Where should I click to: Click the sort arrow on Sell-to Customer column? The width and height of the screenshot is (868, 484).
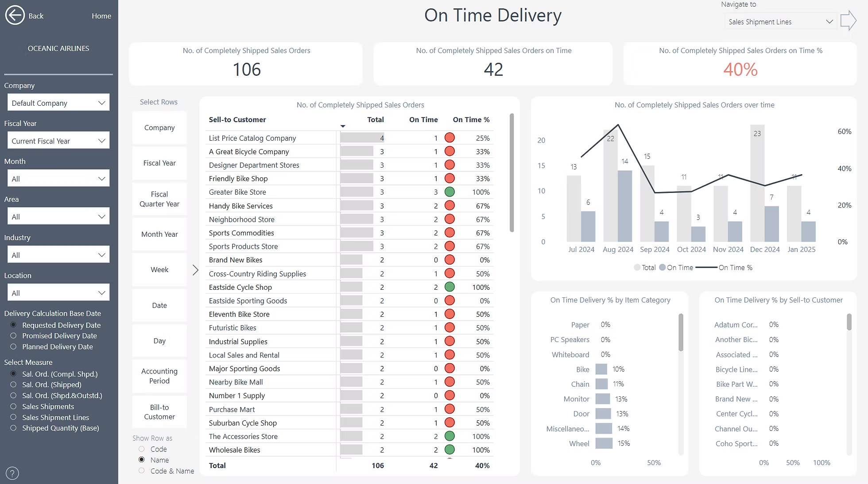pos(342,126)
